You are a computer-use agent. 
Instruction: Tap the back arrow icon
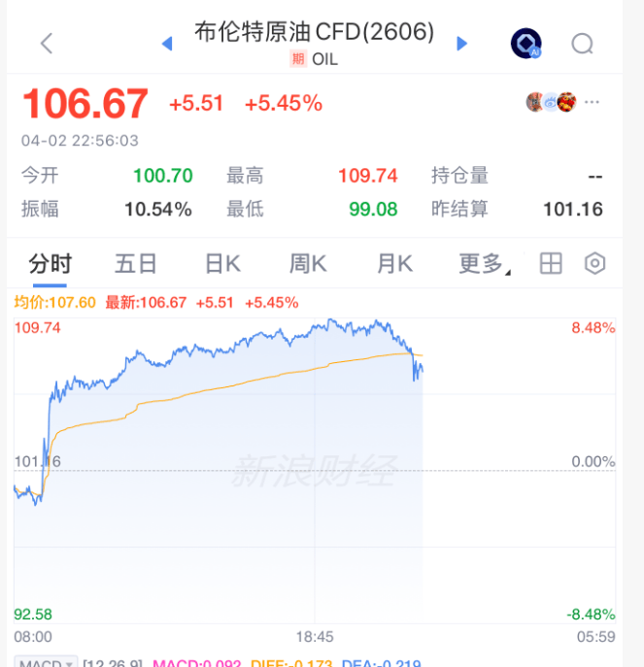click(x=47, y=43)
